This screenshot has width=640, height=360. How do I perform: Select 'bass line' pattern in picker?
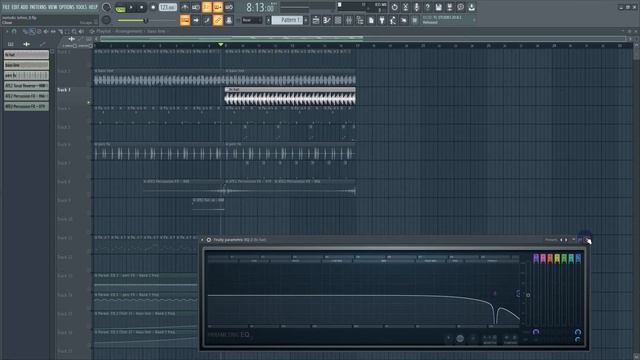[x=27, y=65]
